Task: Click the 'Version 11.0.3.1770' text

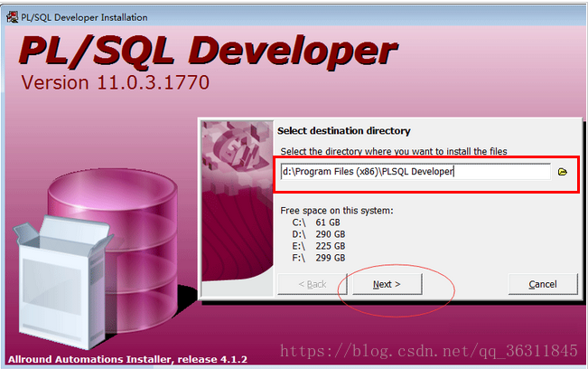Action: [x=115, y=82]
